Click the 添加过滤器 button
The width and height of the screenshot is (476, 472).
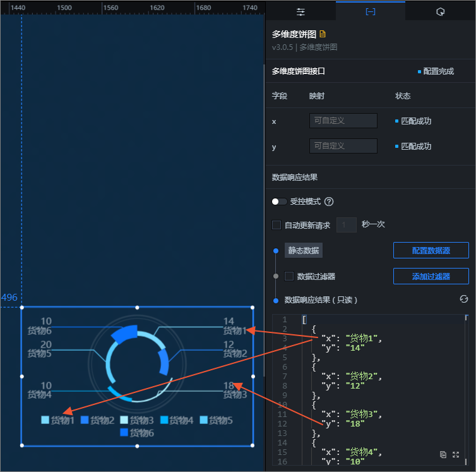pyautogui.click(x=431, y=276)
